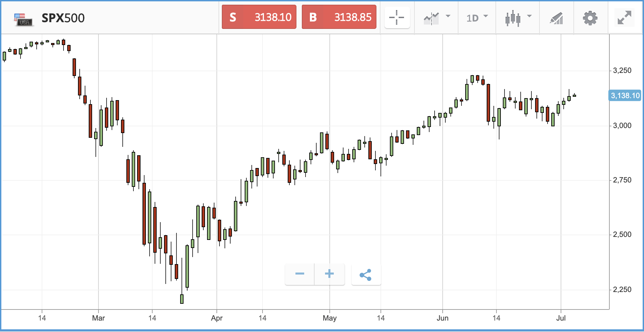Click the May label on time axis
The width and height of the screenshot is (644, 332).
point(329,318)
